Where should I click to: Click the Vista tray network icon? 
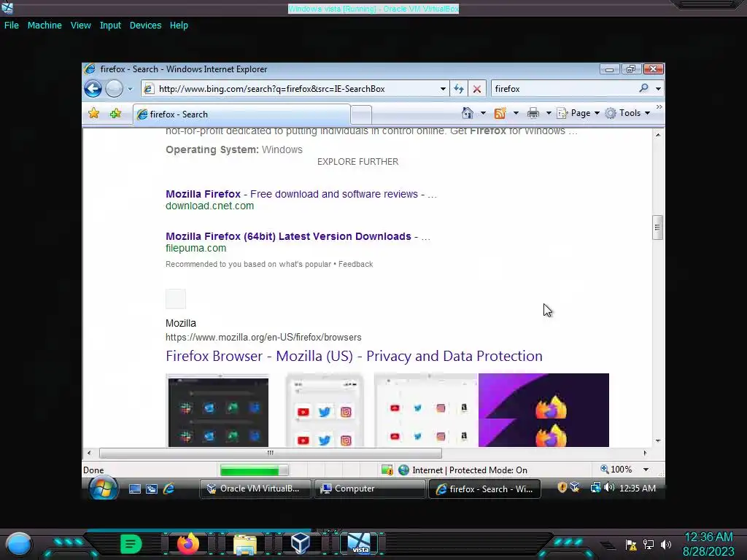pyautogui.click(x=595, y=488)
